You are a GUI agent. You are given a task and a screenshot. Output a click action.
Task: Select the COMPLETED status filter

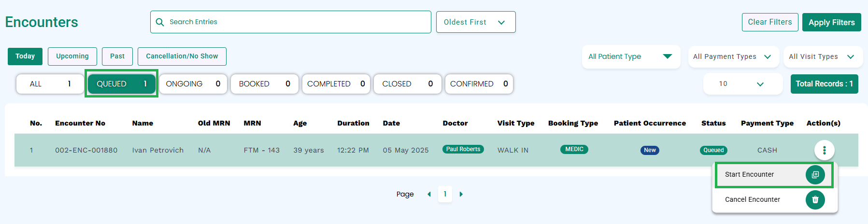pyautogui.click(x=336, y=84)
